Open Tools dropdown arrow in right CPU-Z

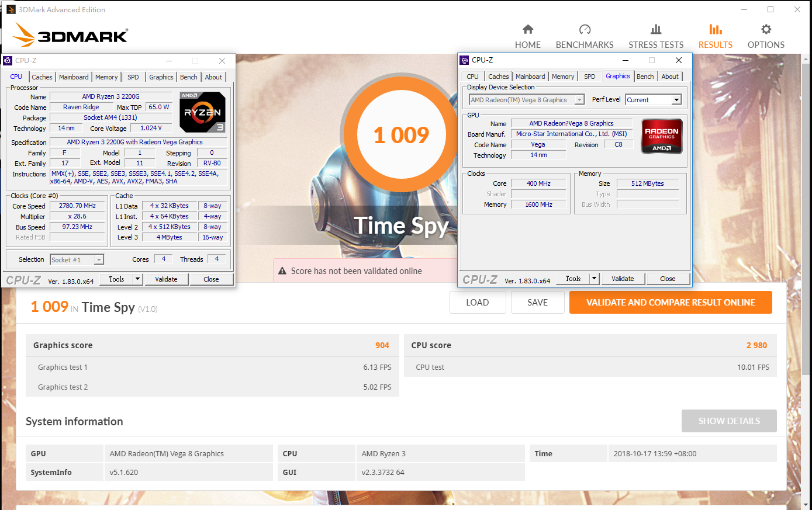tap(595, 279)
